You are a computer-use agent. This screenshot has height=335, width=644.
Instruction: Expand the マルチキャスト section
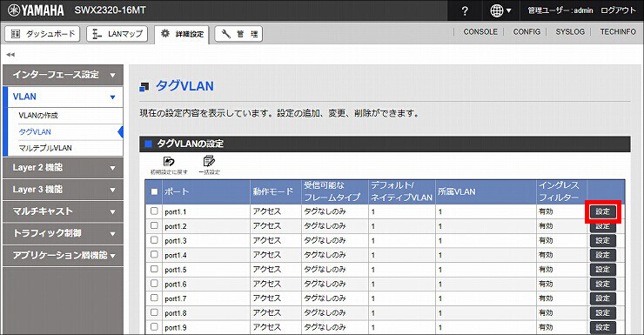point(63,211)
